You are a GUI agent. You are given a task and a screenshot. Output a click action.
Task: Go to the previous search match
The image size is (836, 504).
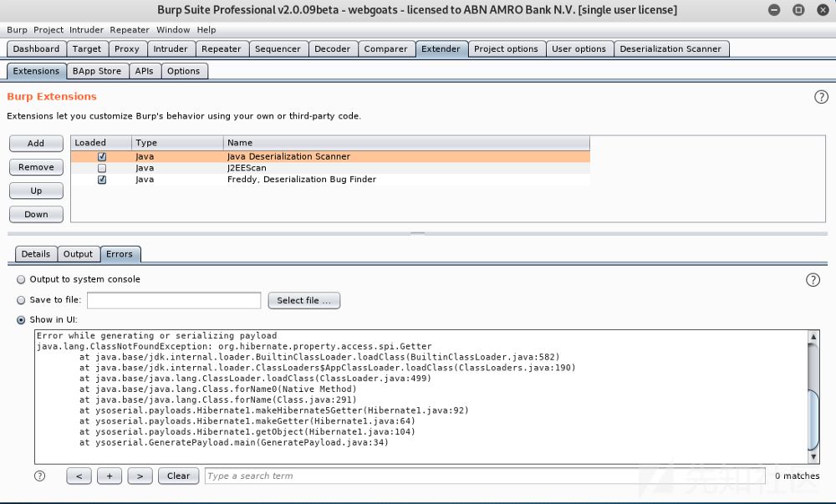(79, 476)
